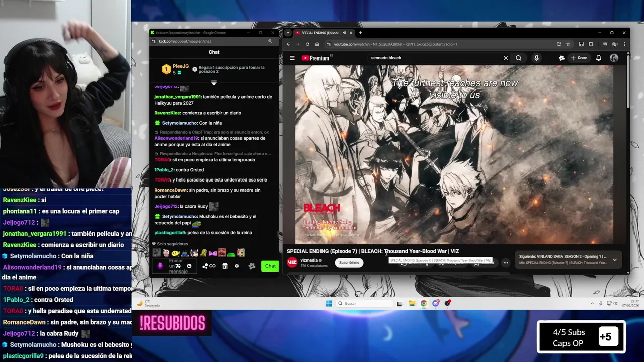Mute the SPECIAL ENDING tab audio icon
644x362 pixels.
click(x=344, y=33)
